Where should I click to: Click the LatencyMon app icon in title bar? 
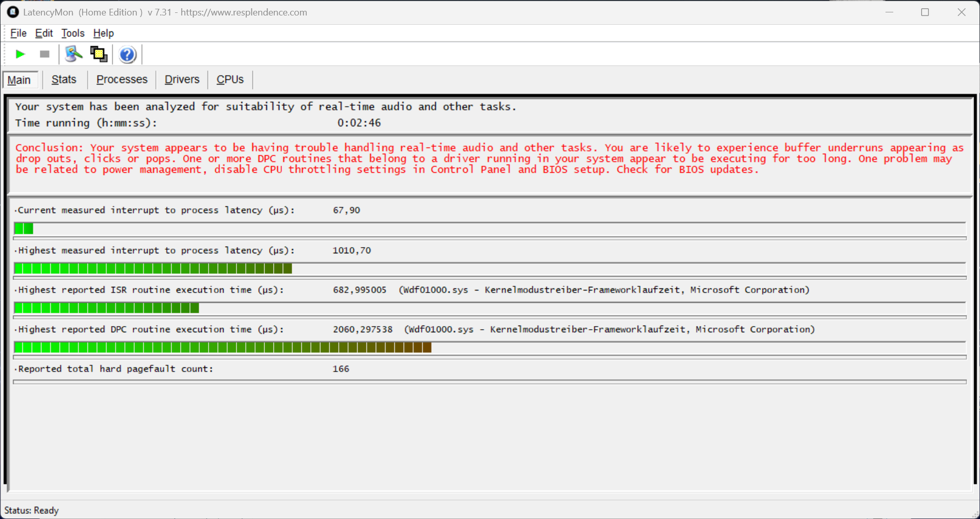[x=12, y=12]
